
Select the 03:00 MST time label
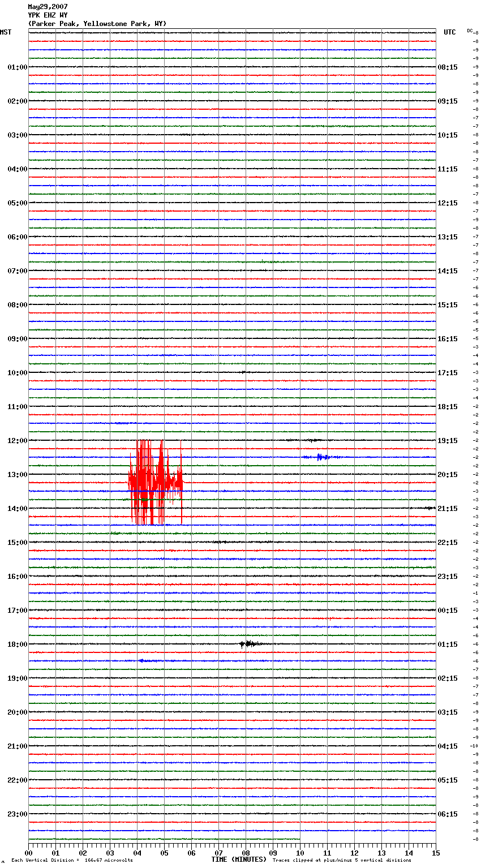(x=18, y=135)
